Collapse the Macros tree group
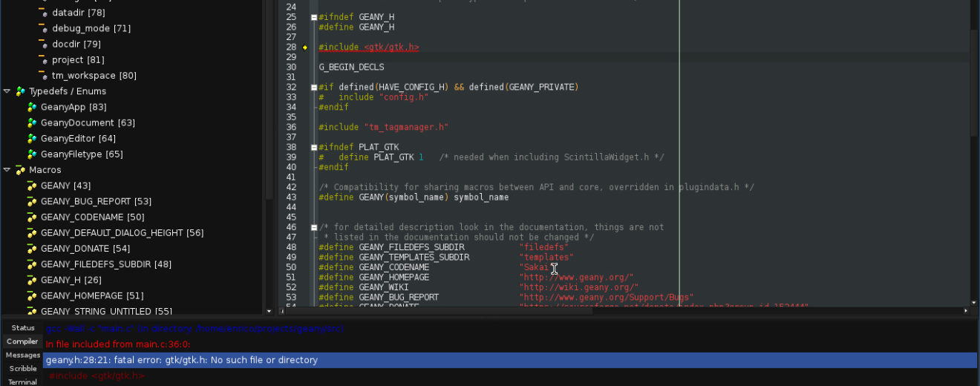This screenshot has height=386, width=980. (7, 170)
